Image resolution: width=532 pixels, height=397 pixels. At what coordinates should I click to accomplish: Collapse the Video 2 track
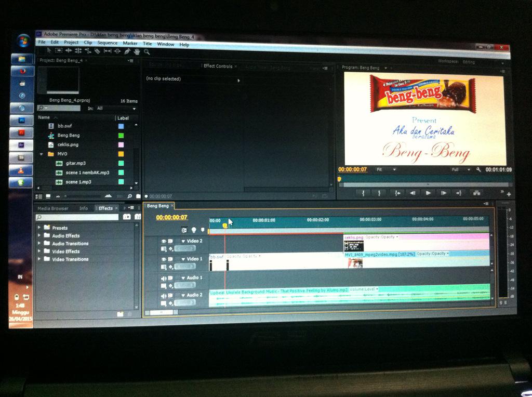pos(183,241)
